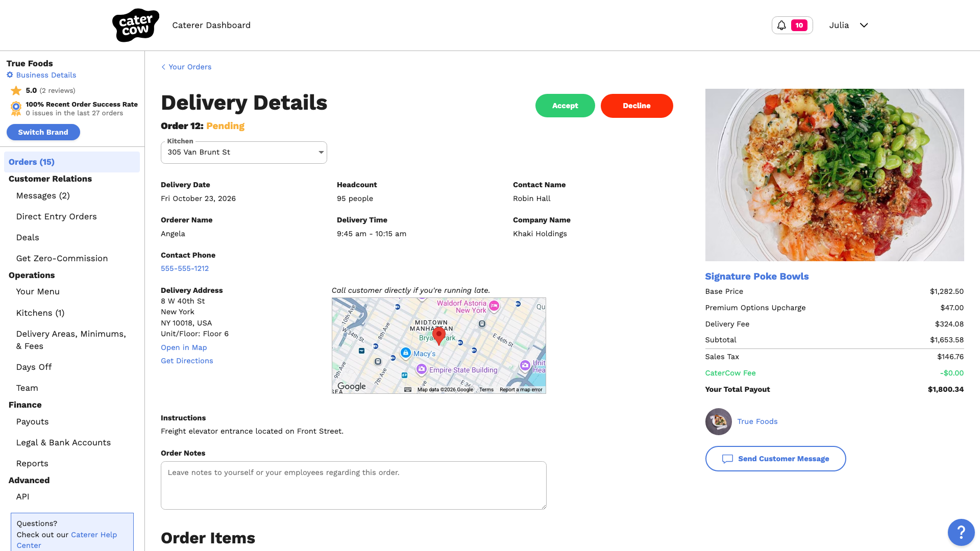Click Switch Brand button

43,132
